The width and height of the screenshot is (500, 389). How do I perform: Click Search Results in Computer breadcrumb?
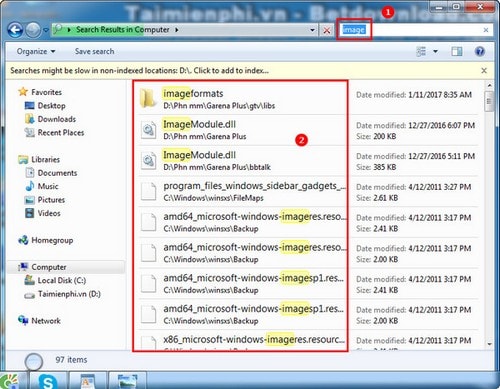tap(122, 30)
